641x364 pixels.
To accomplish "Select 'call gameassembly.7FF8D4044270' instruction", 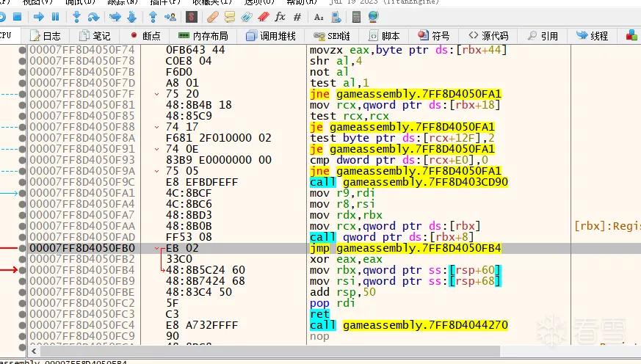I will tap(409, 326).
